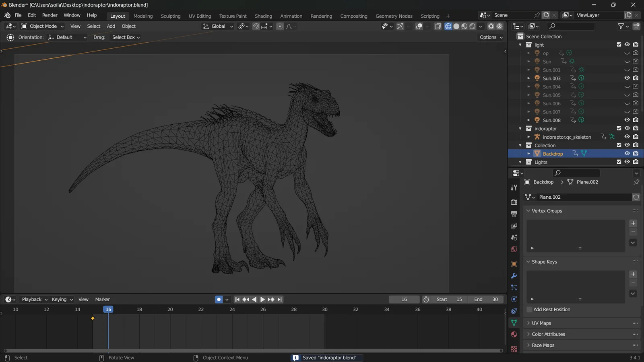Open the Render Properties tab

(514, 202)
